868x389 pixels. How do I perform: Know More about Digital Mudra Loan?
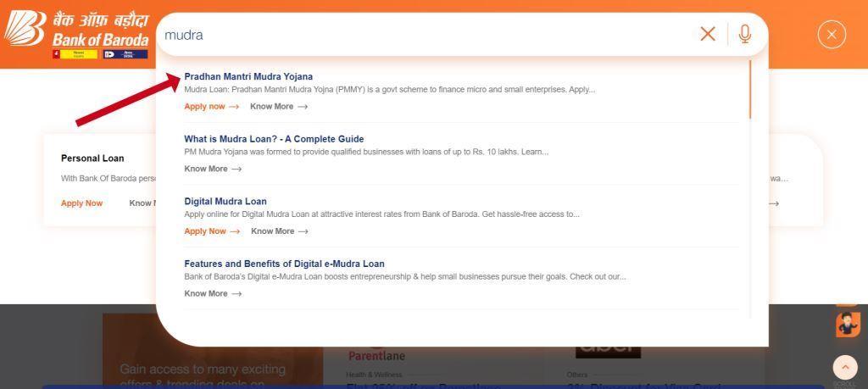pos(280,231)
